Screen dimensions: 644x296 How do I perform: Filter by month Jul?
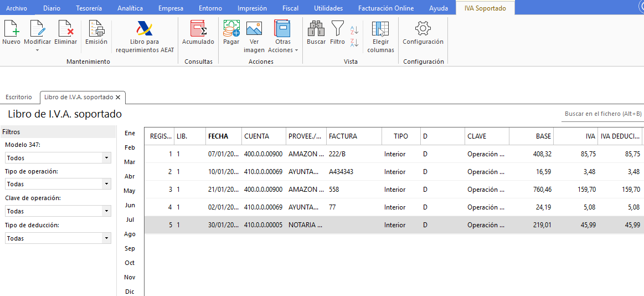[130, 220]
